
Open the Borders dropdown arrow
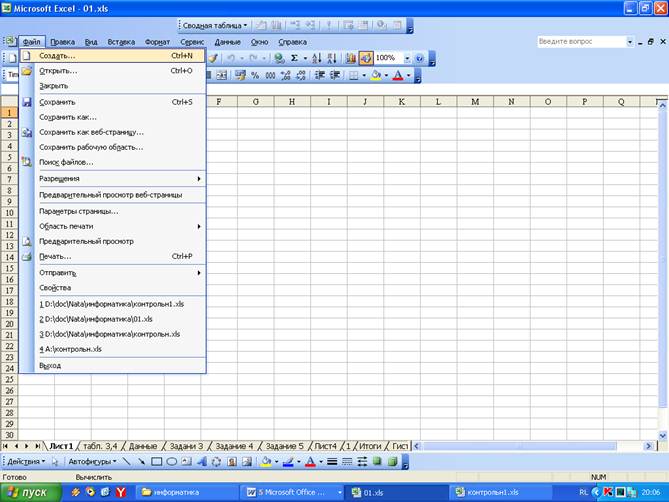point(364,76)
